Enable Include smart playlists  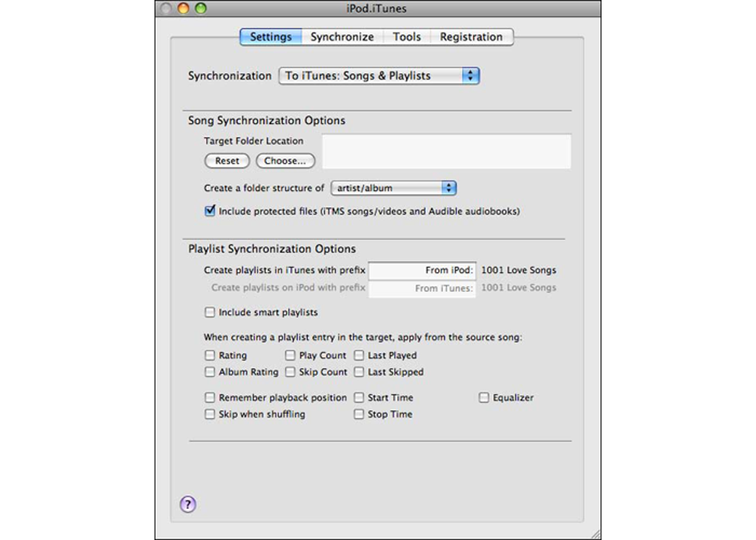[210, 312]
